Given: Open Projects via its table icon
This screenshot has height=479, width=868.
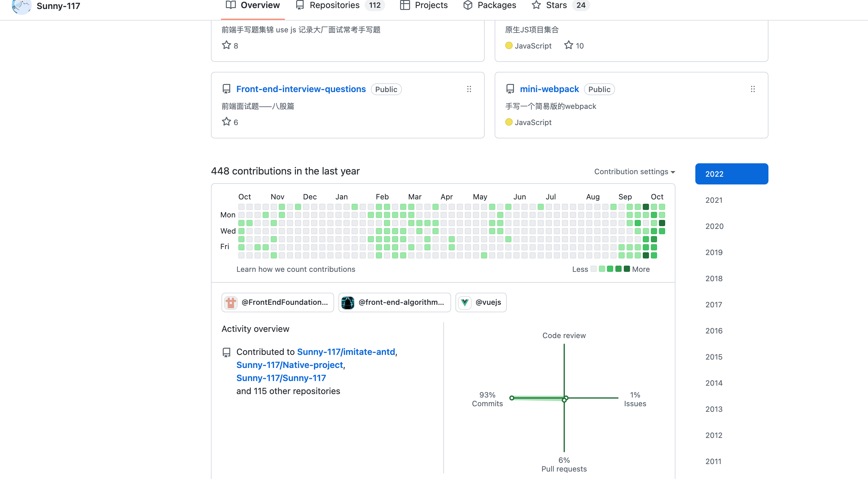Looking at the screenshot, I should click(x=405, y=5).
